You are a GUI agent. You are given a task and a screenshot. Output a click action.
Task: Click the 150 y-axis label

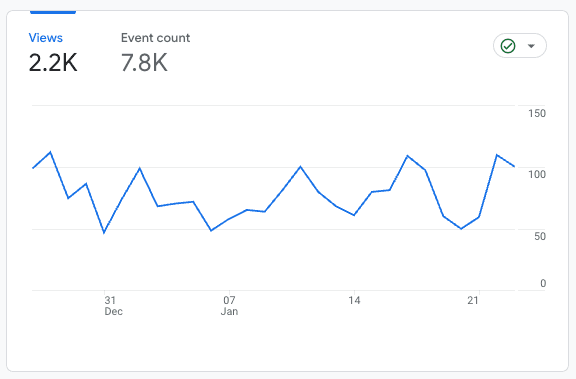click(537, 113)
